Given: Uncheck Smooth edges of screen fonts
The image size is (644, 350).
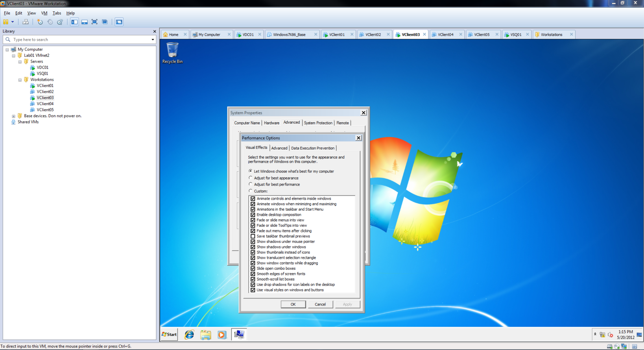Looking at the screenshot, I should tap(253, 274).
